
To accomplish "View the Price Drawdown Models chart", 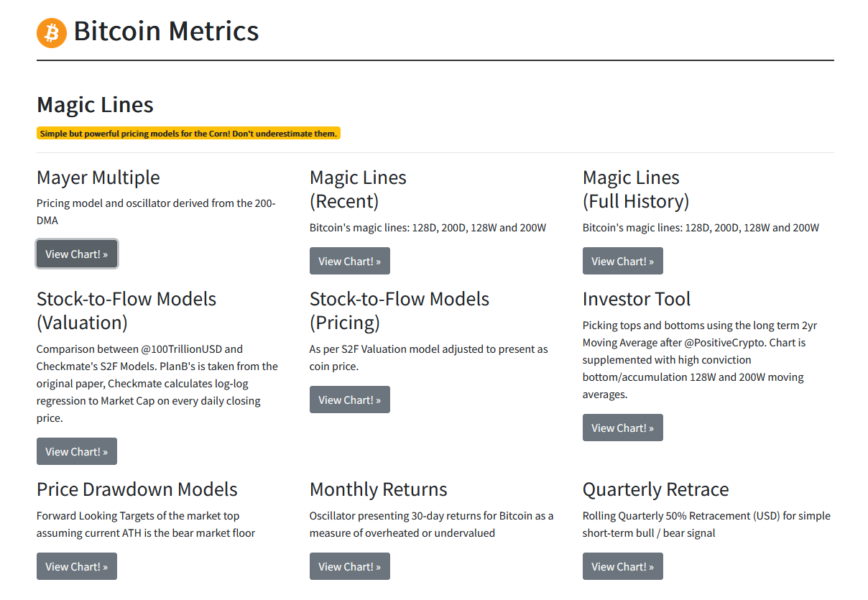I will click(x=77, y=566).
